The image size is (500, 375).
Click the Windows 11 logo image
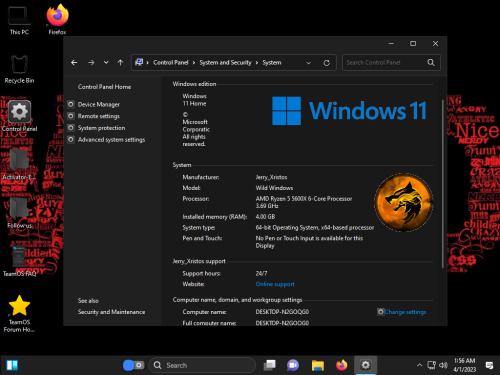(x=349, y=111)
